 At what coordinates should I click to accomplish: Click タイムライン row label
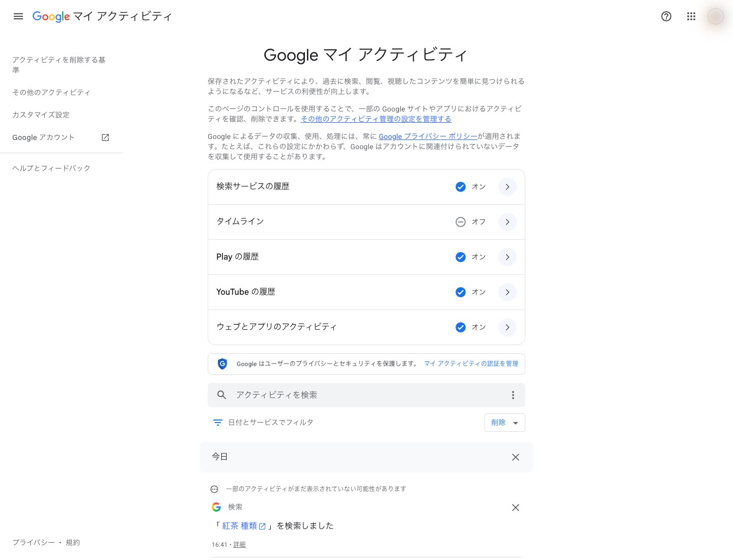click(240, 221)
